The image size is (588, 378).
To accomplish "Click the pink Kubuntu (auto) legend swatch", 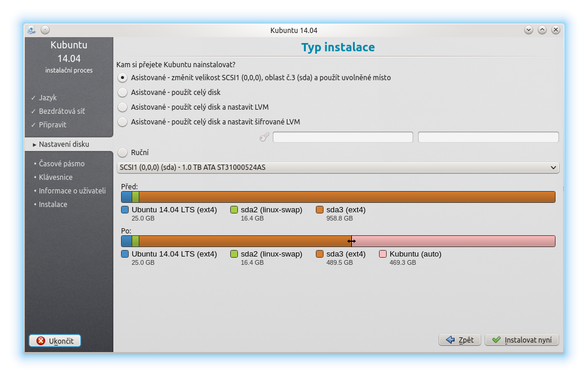I will point(383,254).
